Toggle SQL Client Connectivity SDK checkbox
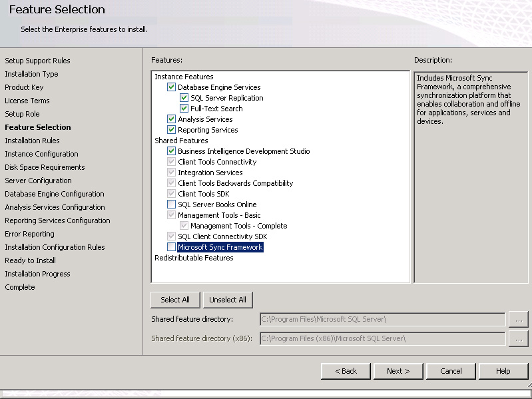This screenshot has height=399, width=532. point(171,236)
